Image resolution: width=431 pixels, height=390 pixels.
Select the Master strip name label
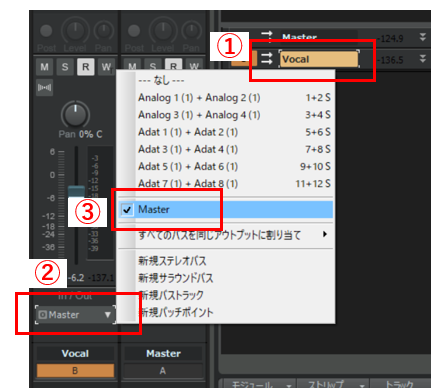163,353
